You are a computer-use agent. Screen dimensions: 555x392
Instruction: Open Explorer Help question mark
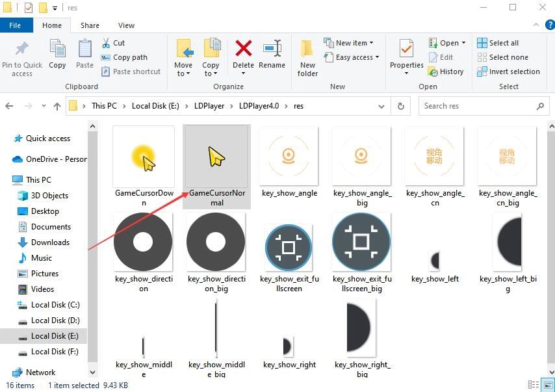pos(550,25)
